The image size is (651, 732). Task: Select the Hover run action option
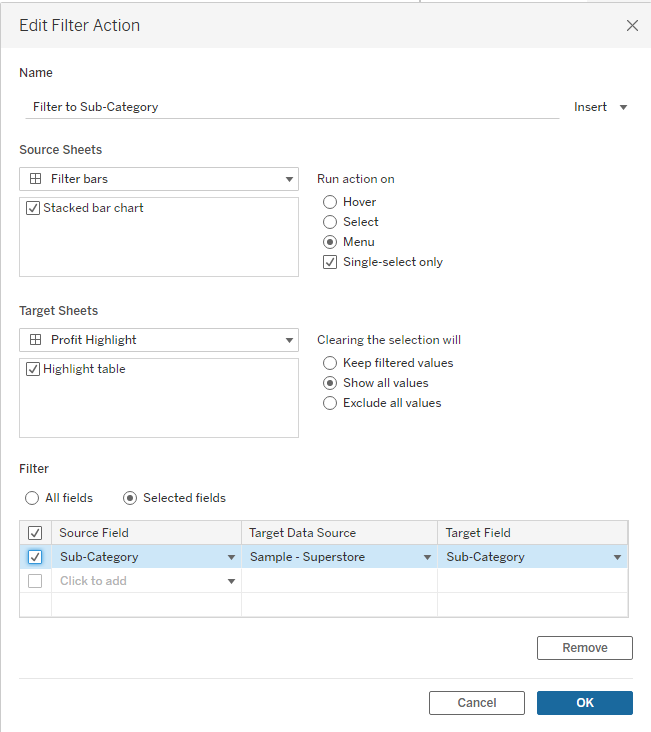330,202
